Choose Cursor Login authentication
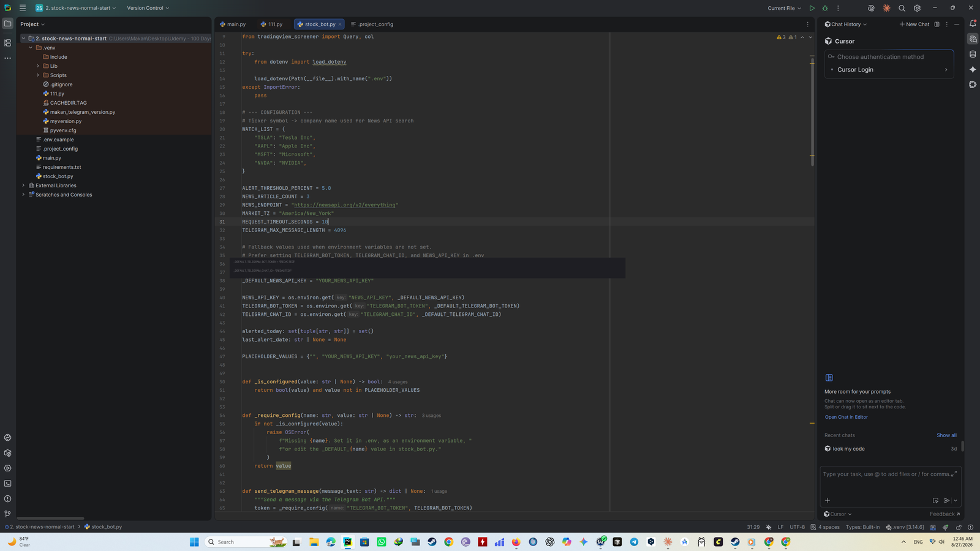This screenshot has width=980, height=551. click(889, 70)
